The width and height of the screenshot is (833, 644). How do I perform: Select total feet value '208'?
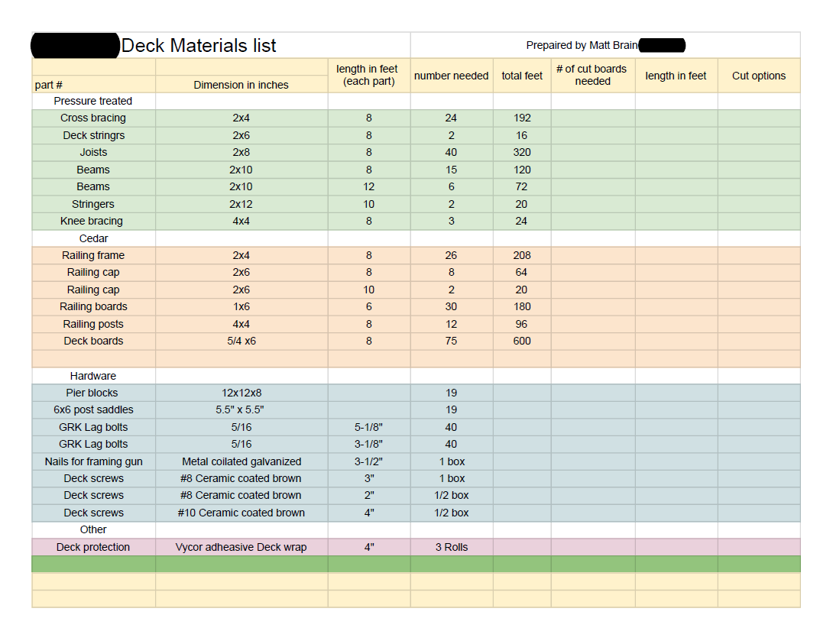522,255
